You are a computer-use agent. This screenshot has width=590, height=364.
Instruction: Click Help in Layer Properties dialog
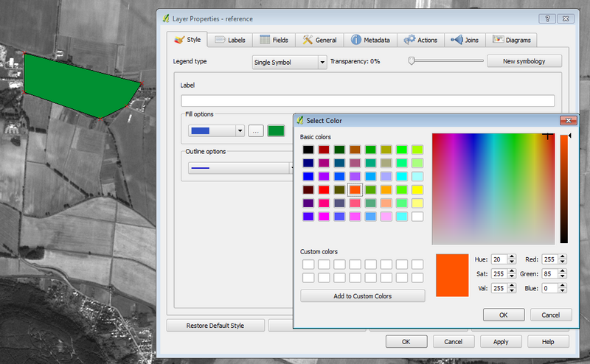pos(548,342)
